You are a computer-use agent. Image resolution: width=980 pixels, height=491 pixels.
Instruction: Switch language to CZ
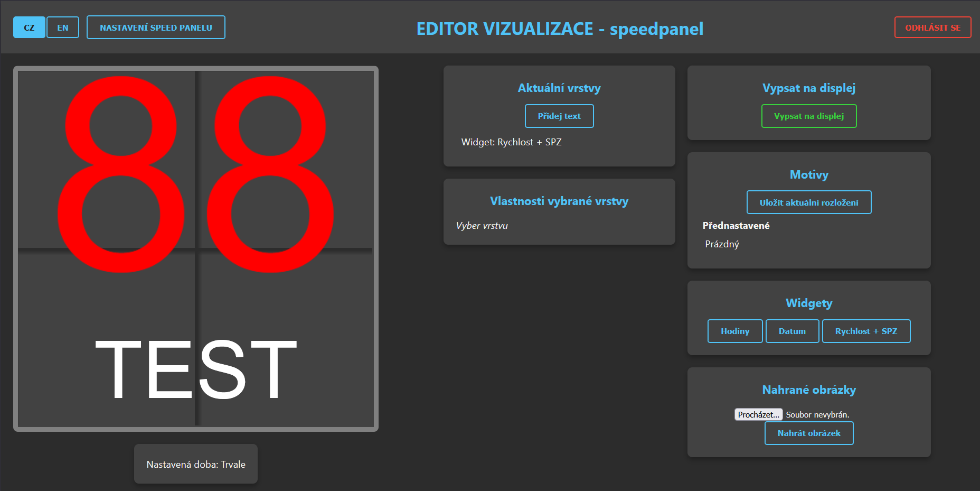pyautogui.click(x=29, y=27)
